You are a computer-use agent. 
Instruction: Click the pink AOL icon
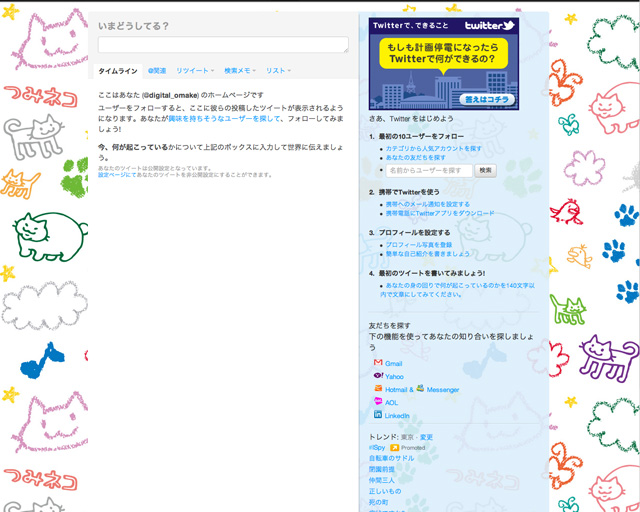[378, 401]
